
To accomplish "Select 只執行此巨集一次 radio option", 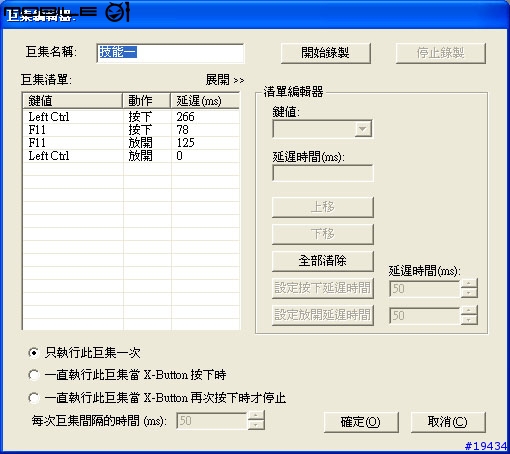I will 33,352.
